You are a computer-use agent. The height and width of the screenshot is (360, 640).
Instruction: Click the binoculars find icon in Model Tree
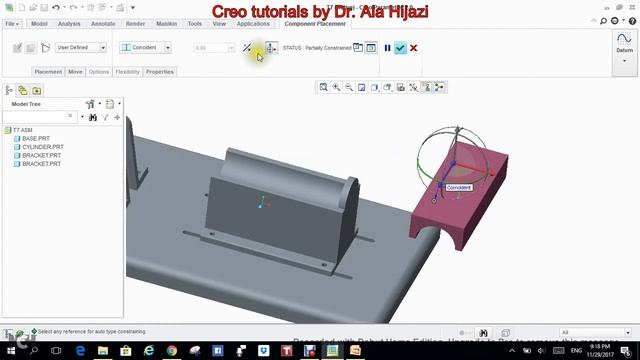coord(93,118)
